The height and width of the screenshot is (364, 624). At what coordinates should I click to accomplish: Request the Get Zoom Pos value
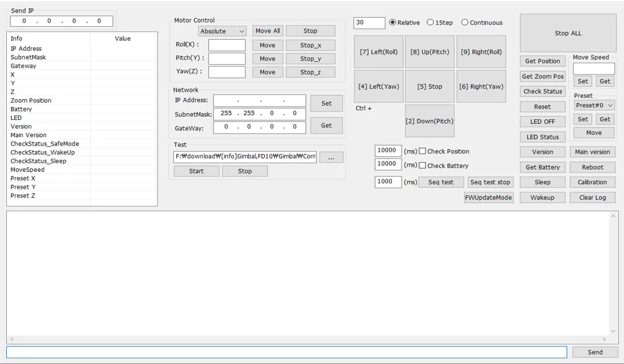(542, 76)
